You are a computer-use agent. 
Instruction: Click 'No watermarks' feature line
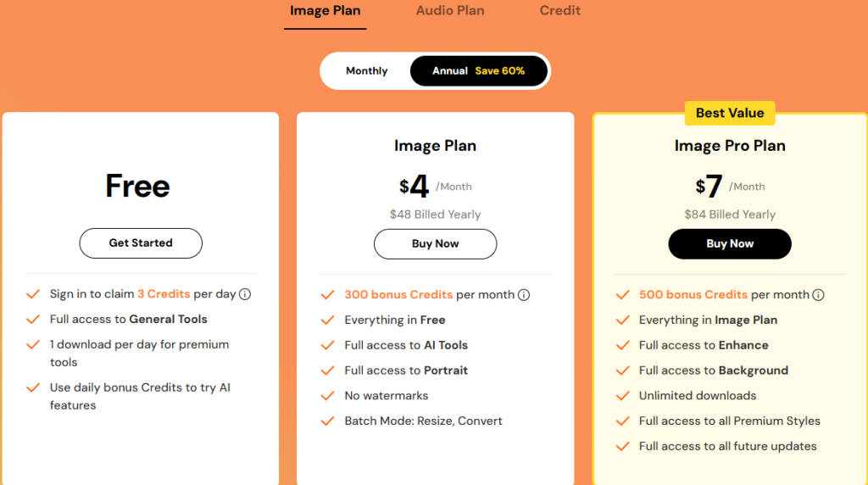(x=387, y=396)
